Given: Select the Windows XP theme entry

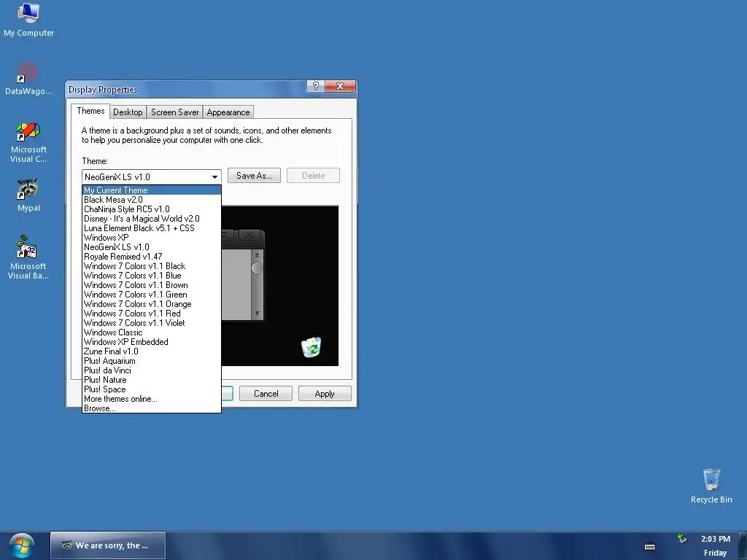Looking at the screenshot, I should 152,238.
